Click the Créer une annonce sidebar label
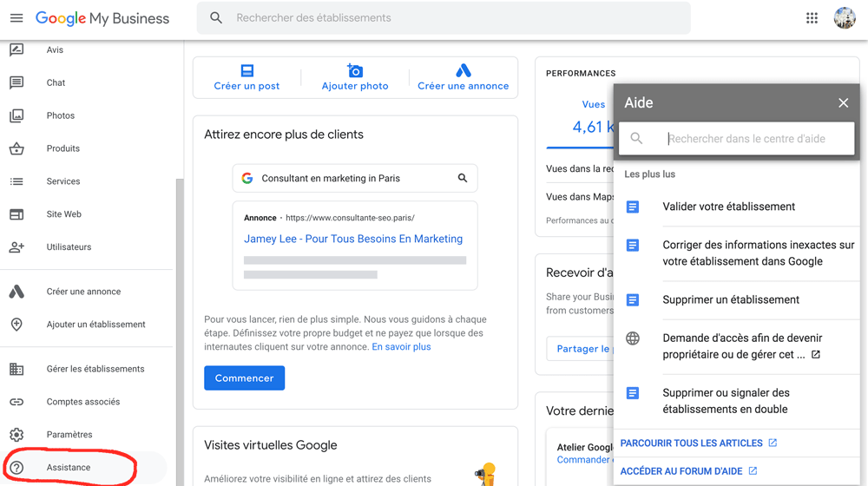Viewport: 868px width, 486px height. coord(83,292)
